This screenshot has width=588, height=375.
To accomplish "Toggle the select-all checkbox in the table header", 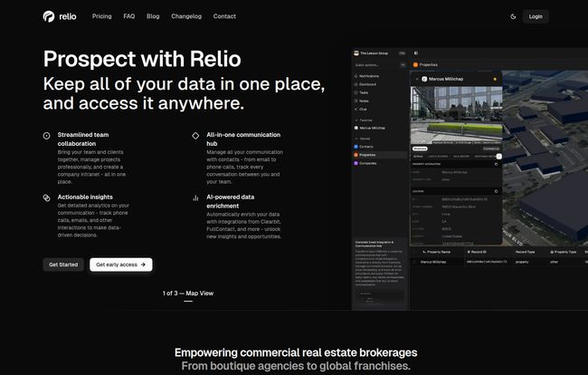I will click(x=414, y=252).
